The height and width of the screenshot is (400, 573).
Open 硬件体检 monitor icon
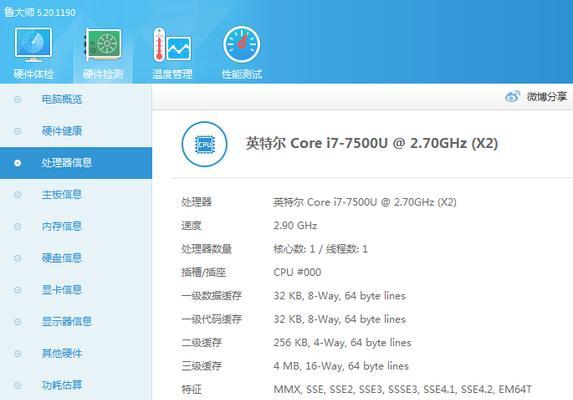[x=33, y=44]
